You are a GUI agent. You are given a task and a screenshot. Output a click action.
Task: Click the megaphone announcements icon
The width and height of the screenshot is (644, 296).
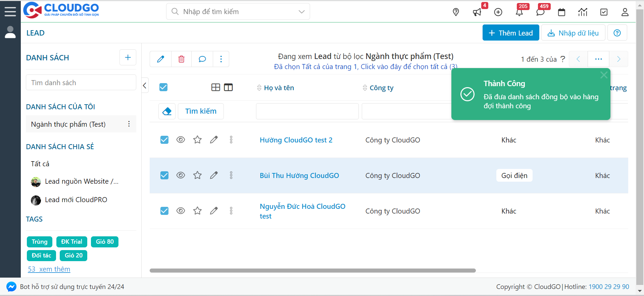[477, 12]
